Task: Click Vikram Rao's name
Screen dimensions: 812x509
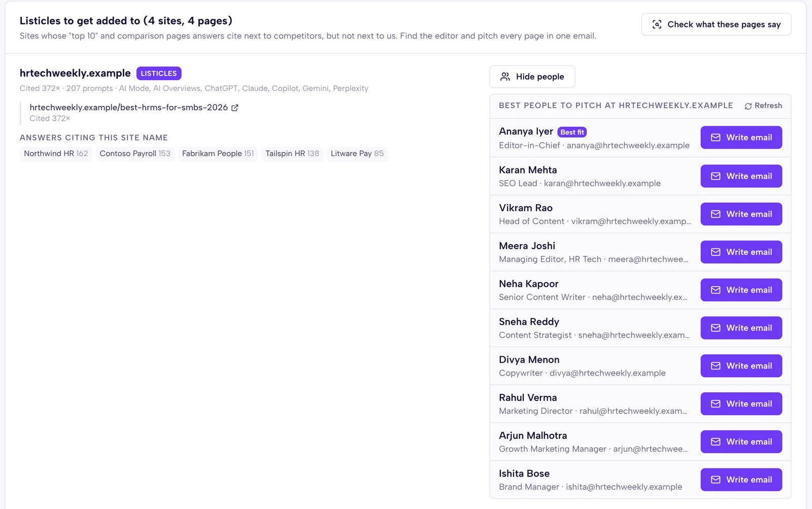Action: [525, 208]
